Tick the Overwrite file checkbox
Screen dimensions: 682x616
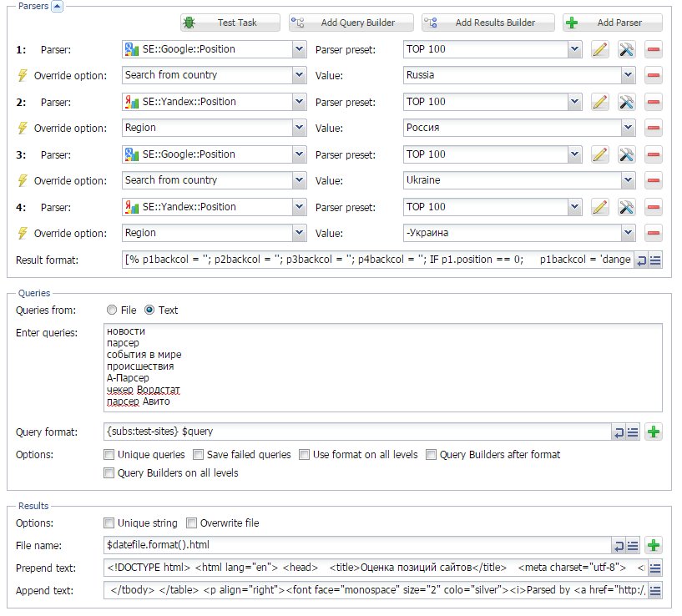click(191, 523)
